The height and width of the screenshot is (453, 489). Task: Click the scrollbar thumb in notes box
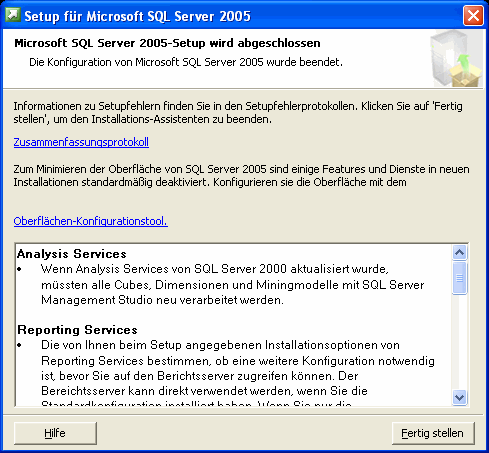click(460, 278)
